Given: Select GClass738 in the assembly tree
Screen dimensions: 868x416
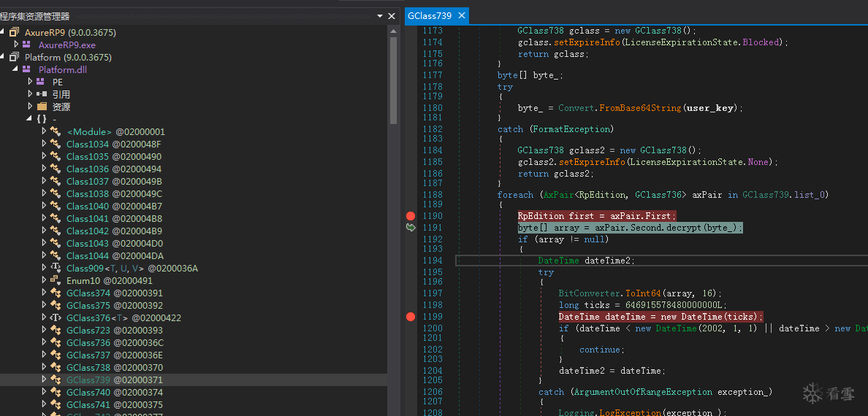Looking at the screenshot, I should (x=88, y=367).
